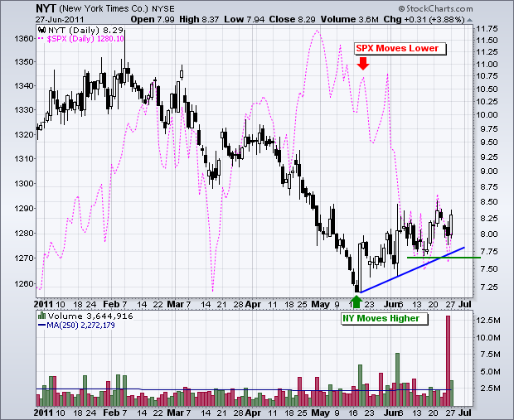
Task: Click the tallest red volume bar near Jun 27
Action: coord(449,360)
